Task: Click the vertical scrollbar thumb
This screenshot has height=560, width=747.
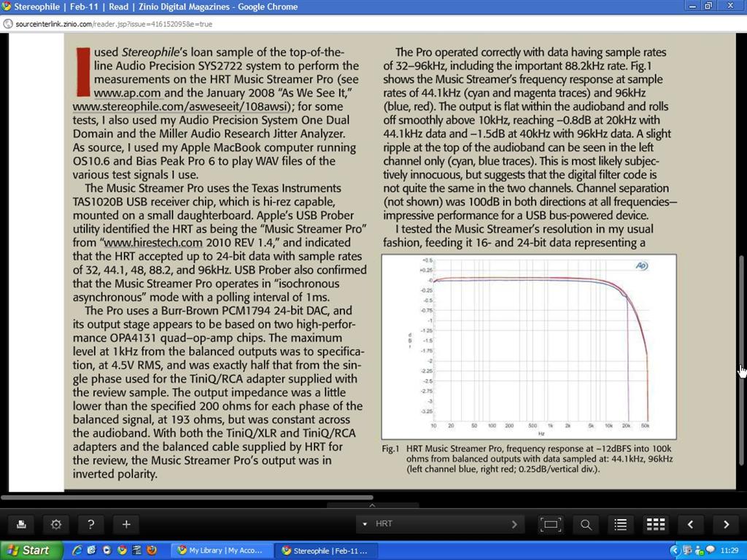Action: (741, 359)
